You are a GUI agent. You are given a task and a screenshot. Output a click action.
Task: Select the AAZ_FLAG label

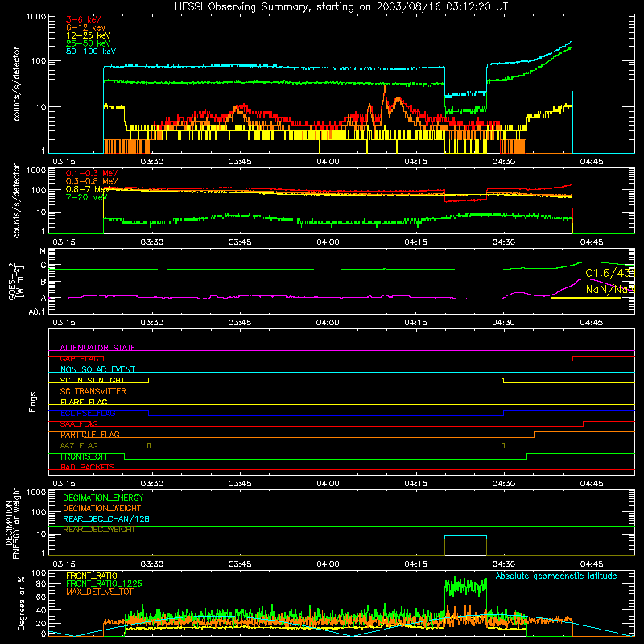click(79, 445)
